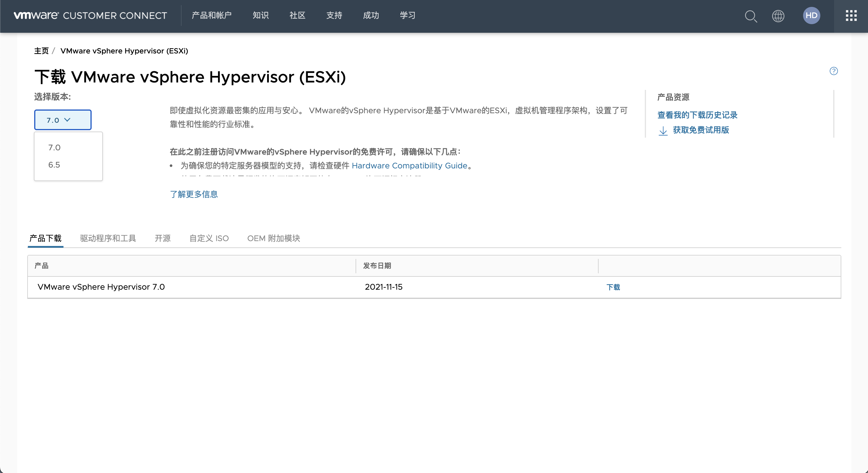The width and height of the screenshot is (868, 473).
Task: Click 了解更多信息 link
Action: coord(194,194)
